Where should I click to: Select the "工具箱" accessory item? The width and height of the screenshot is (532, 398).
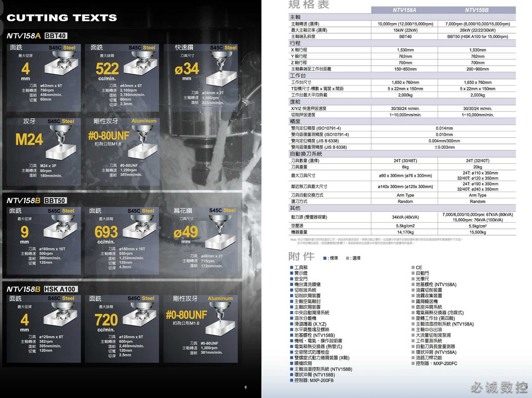pos(301,267)
